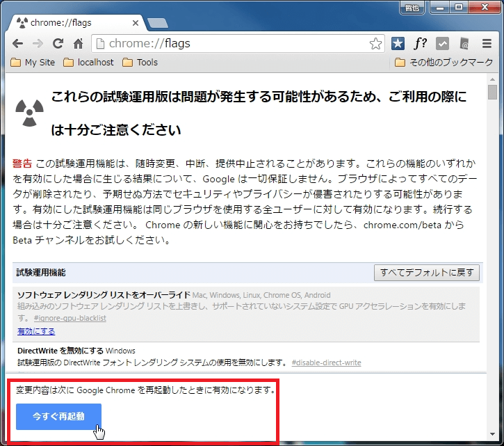This screenshot has height=446, width=504.
Task: Click the DirectWrite を無効にする flag title
Action: click(x=60, y=351)
